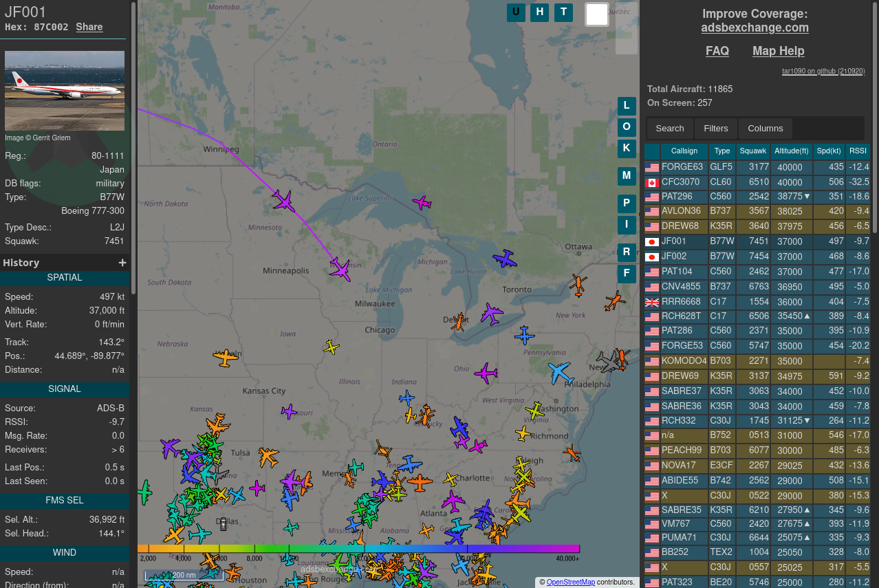The image size is (879, 588).
Task: Click the JF001 aircraft photo thumbnail
Action: point(65,91)
